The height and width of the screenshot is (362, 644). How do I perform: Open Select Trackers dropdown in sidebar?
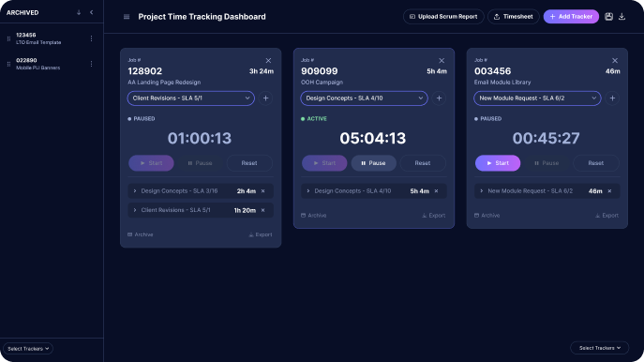coord(28,349)
